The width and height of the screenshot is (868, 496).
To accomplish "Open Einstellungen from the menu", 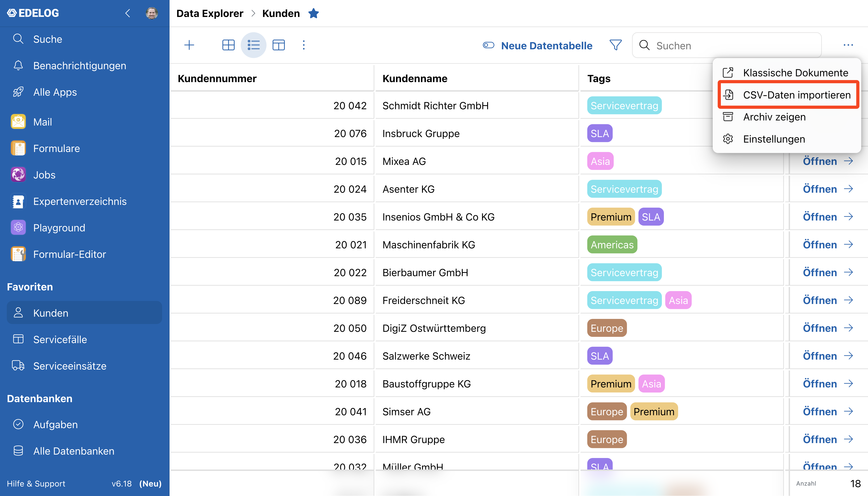I will 787,139.
